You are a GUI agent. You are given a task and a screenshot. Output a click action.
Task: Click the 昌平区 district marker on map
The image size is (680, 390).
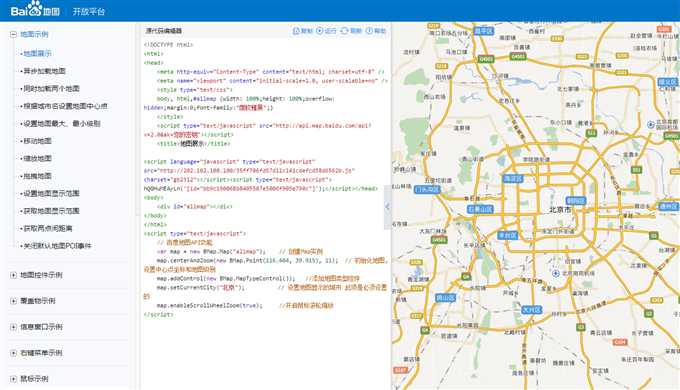tap(484, 31)
